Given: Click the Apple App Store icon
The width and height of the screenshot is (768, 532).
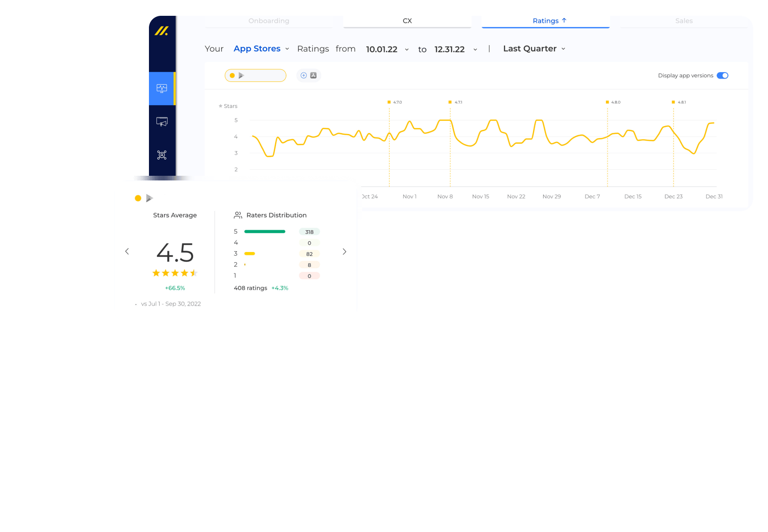Looking at the screenshot, I should coord(314,75).
